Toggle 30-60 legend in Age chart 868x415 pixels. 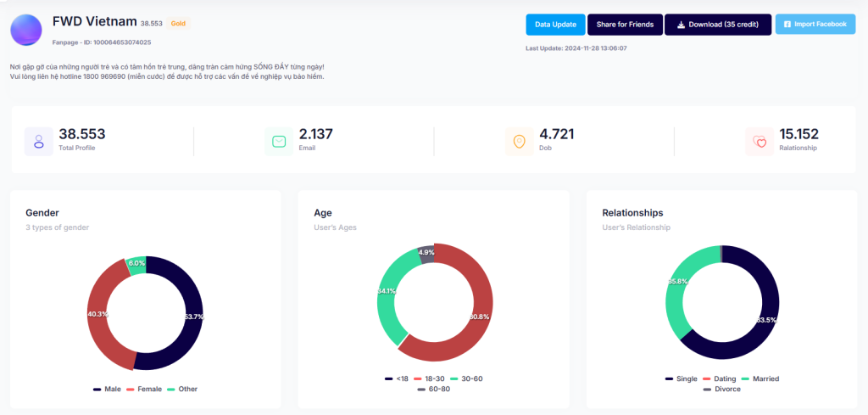point(467,379)
